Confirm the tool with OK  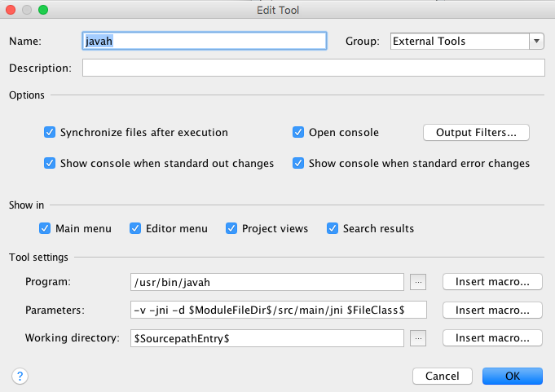(x=512, y=376)
